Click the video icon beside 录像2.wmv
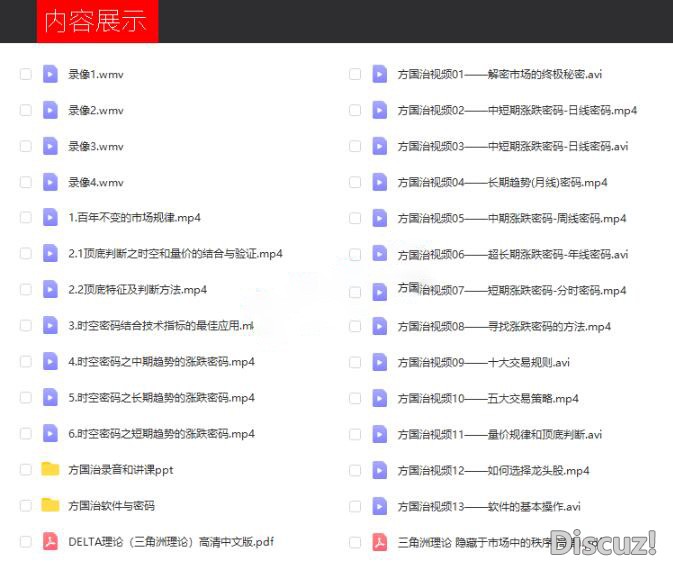673x567 pixels. [50, 110]
